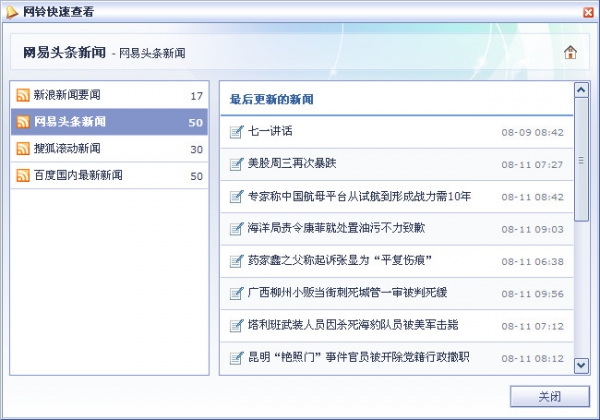Click the RSS icon beside 搜狐滚动新闻

click(x=23, y=148)
